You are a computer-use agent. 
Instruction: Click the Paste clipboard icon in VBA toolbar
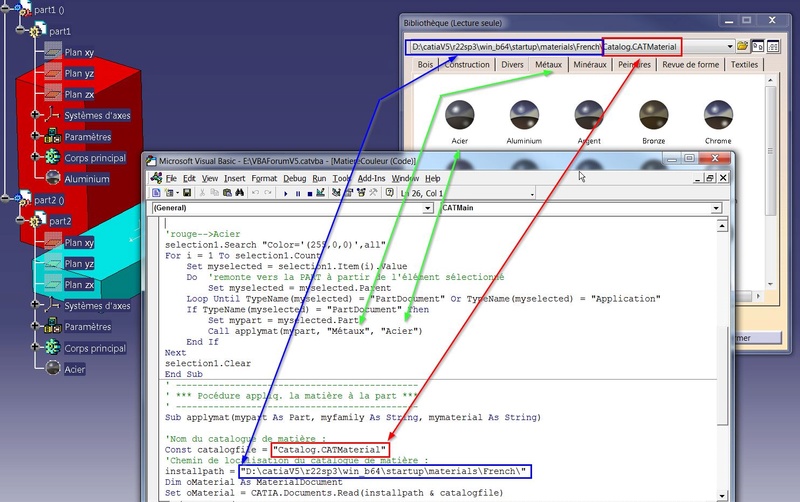(x=227, y=193)
